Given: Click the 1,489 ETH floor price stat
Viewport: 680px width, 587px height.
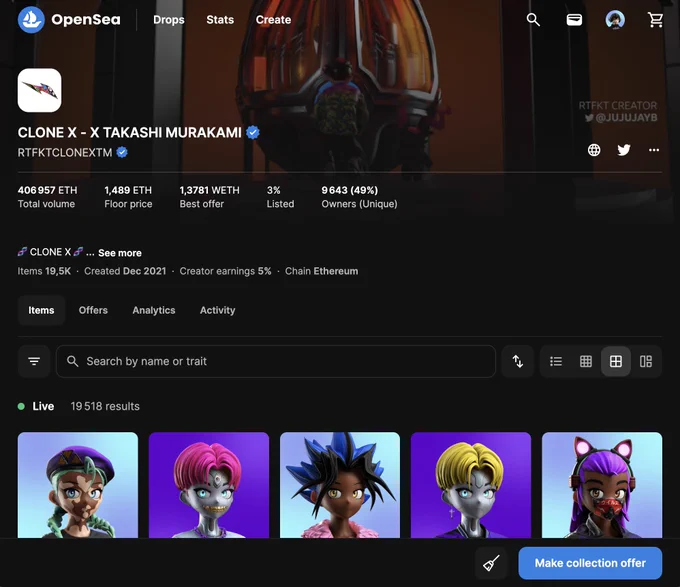Looking at the screenshot, I should (128, 197).
